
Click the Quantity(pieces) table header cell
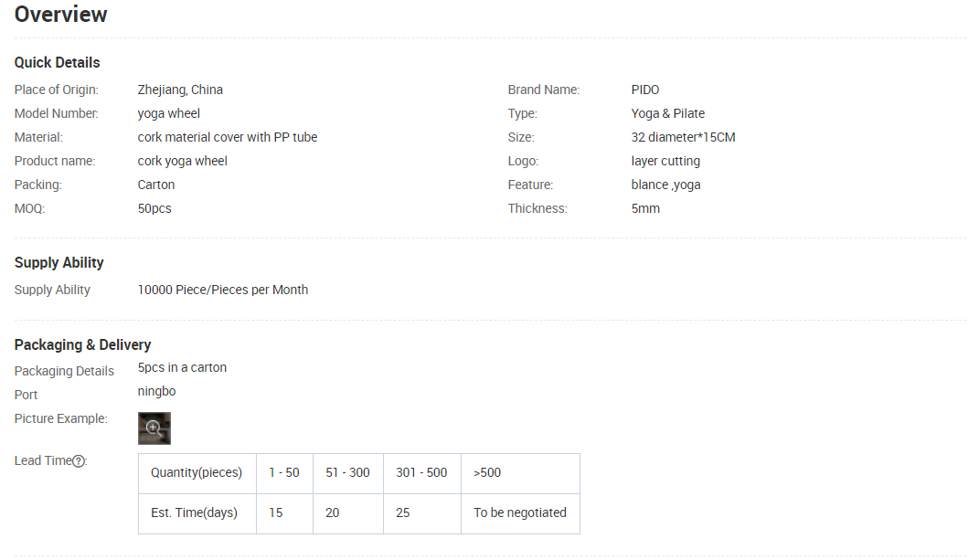[197, 472]
